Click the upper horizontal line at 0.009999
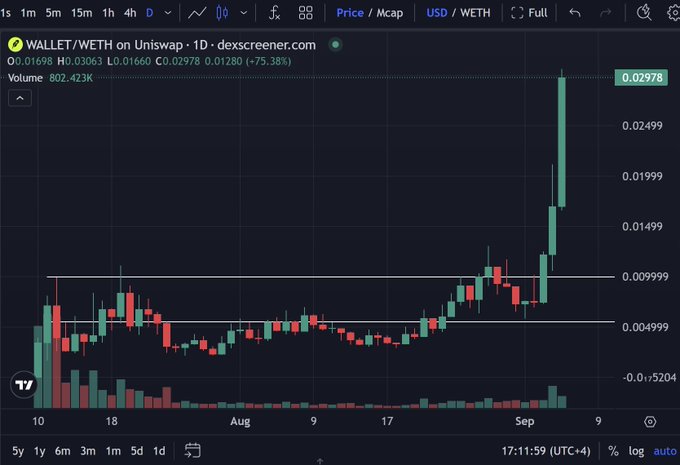This screenshot has width=680, height=465. click(330, 277)
